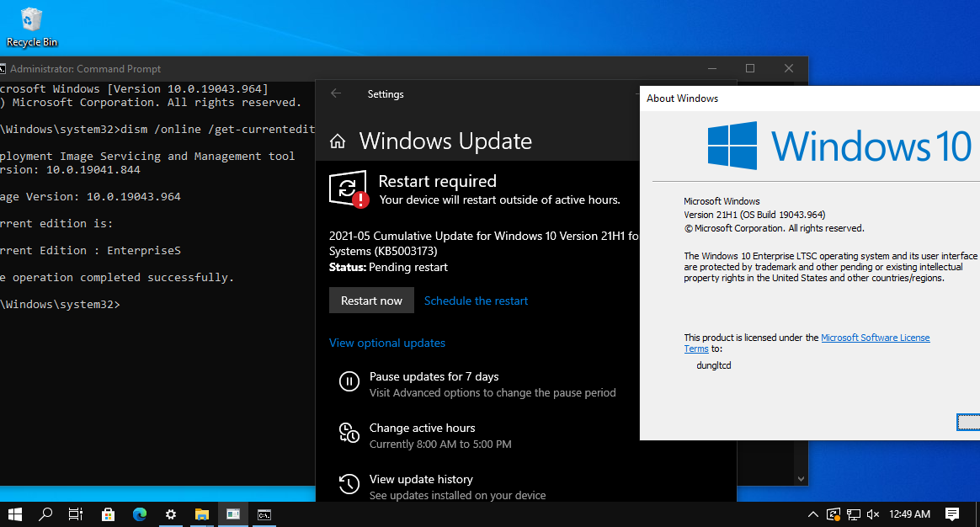Open View update history option

click(x=421, y=479)
